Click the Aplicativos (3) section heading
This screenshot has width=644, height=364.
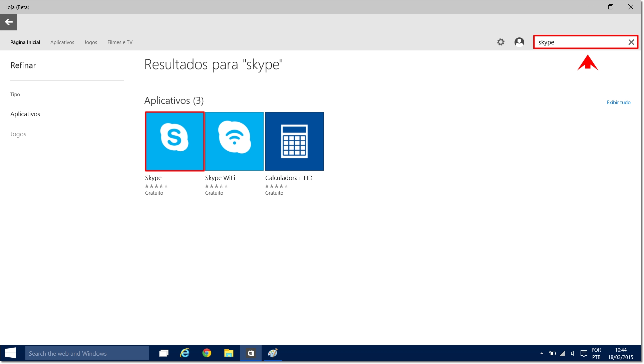coord(174,101)
